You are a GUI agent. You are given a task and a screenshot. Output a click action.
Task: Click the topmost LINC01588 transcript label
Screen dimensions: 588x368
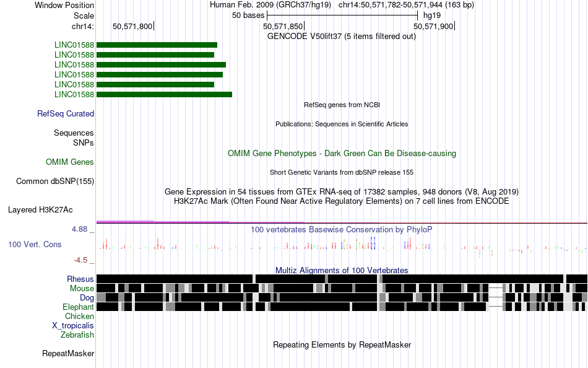[74, 45]
